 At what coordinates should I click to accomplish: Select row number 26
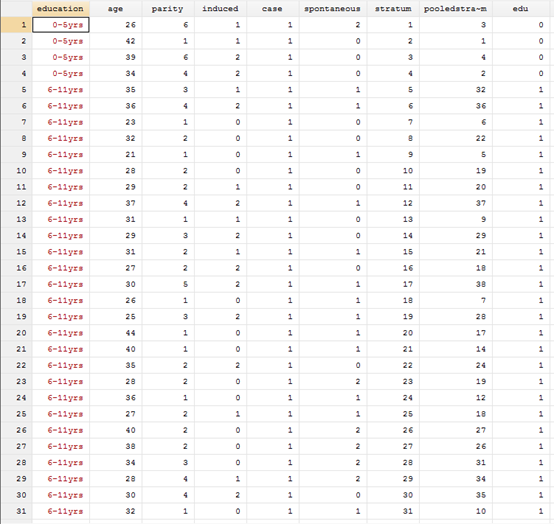(17, 430)
